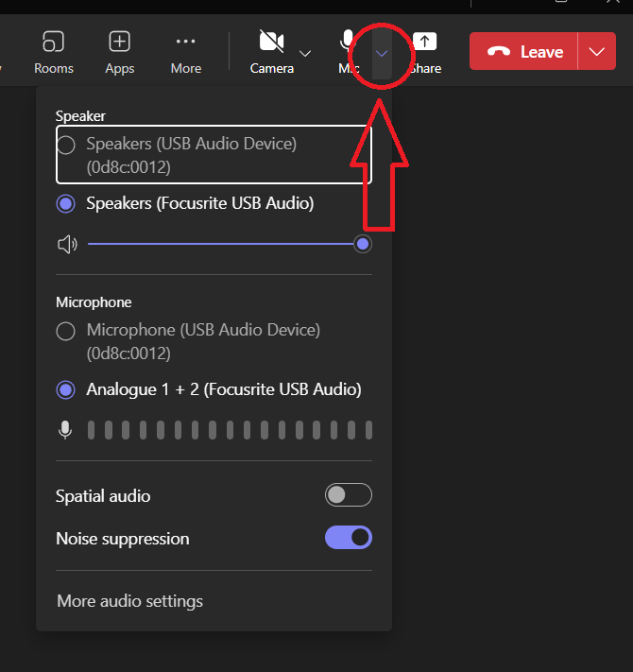Open the Apps icon

point(120,43)
